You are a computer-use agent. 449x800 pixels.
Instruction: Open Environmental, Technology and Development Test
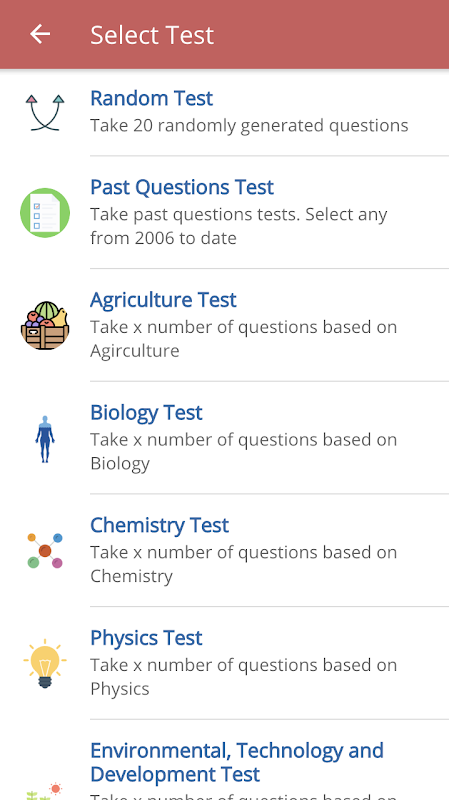(237, 762)
